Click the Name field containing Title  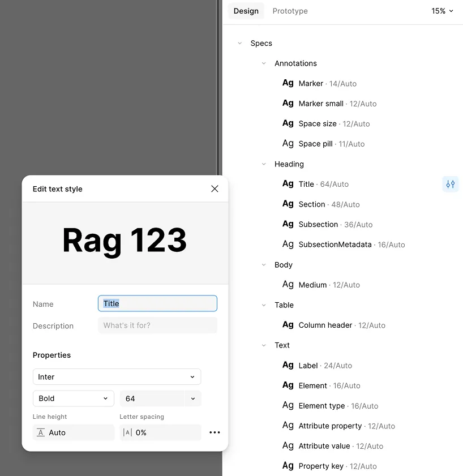click(157, 303)
